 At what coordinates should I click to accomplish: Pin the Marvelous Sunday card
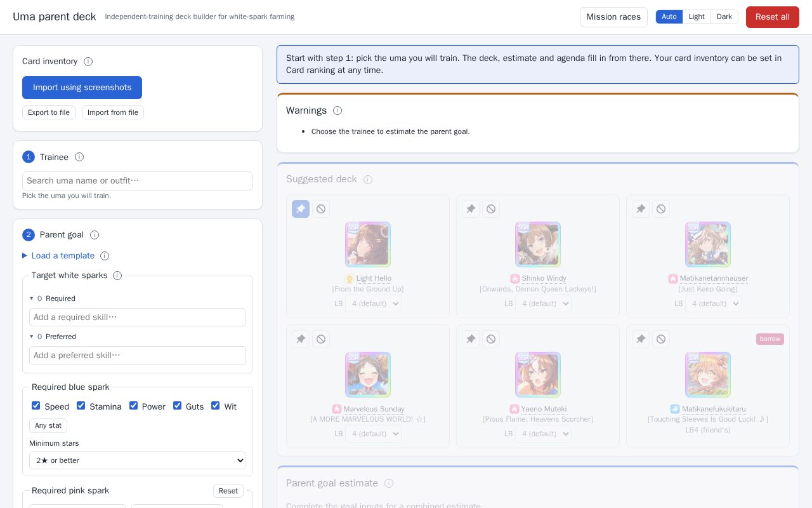(x=301, y=339)
